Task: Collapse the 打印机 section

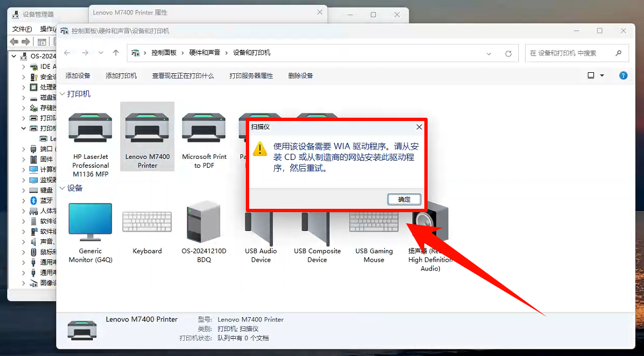Action: click(x=62, y=94)
